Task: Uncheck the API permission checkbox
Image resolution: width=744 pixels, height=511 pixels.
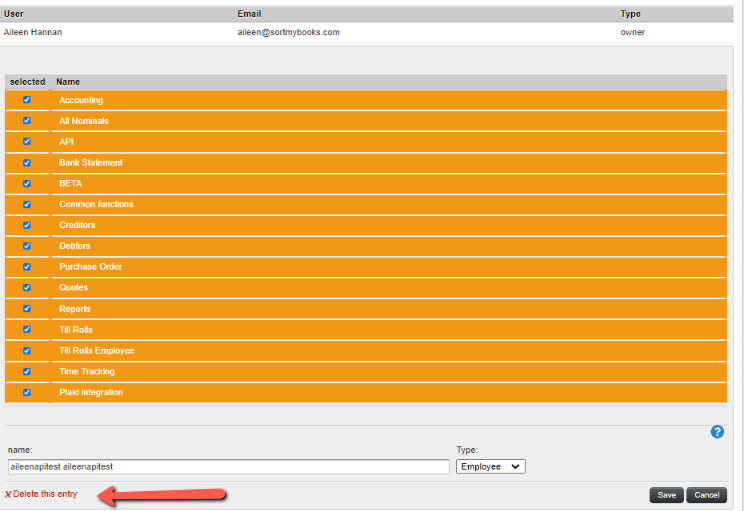Action: pyautogui.click(x=27, y=142)
